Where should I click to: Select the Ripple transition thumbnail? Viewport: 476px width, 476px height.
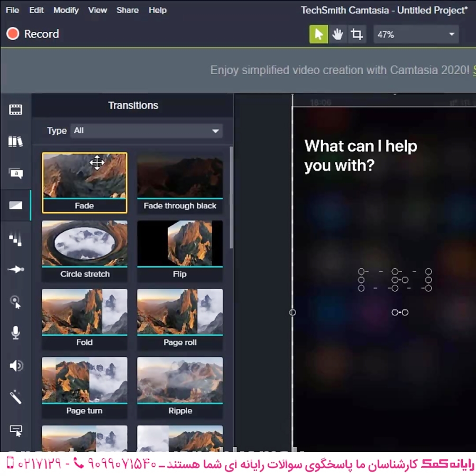click(180, 382)
